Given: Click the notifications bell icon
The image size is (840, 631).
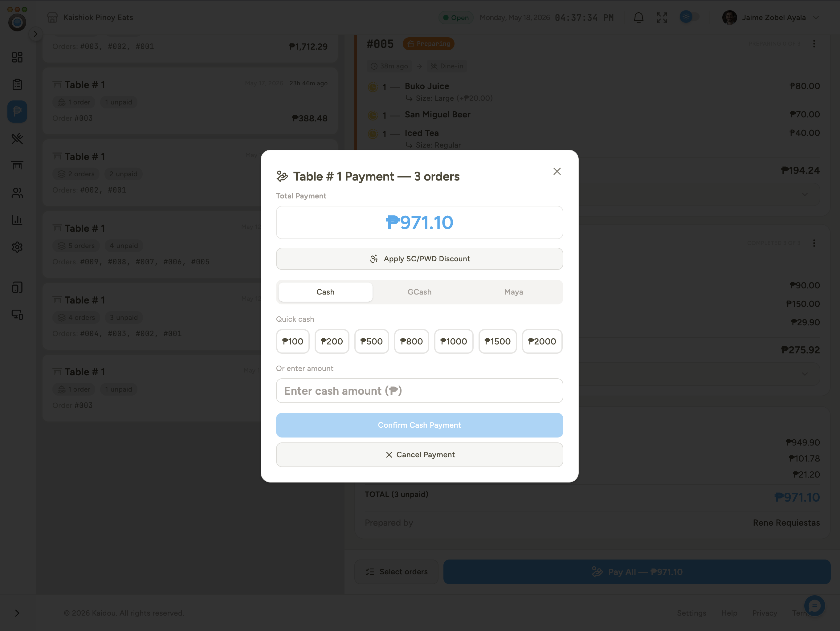Looking at the screenshot, I should (x=639, y=18).
